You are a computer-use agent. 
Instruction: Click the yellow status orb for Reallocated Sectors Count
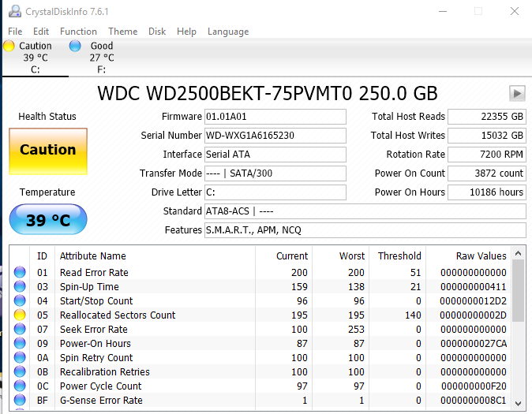20,315
